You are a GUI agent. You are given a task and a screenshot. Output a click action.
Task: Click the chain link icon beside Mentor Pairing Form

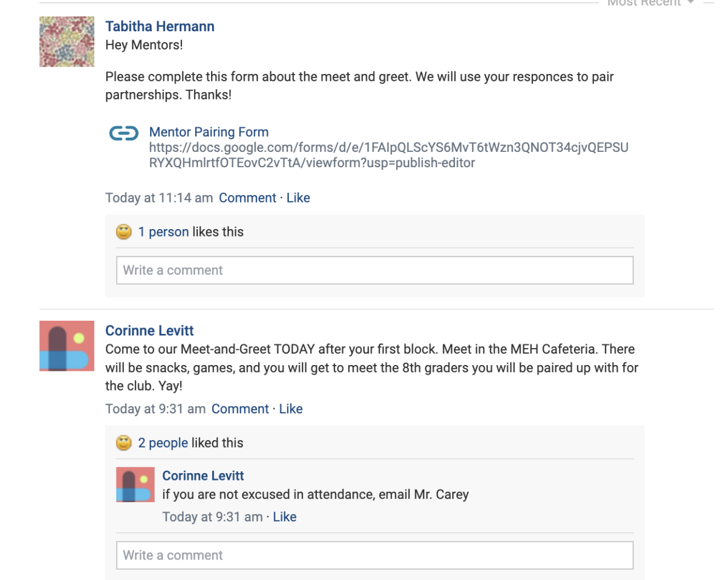tap(123, 133)
